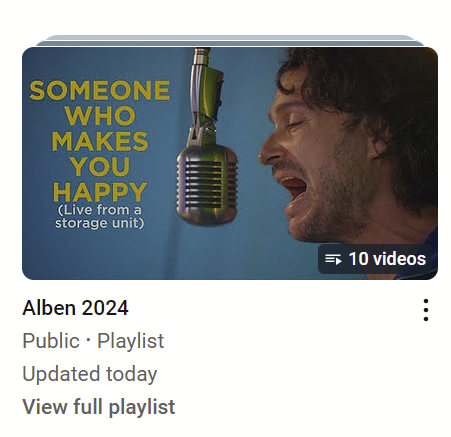Click the 'YOU' word in the thumbnail
The height and width of the screenshot is (437, 451).
click(x=100, y=167)
